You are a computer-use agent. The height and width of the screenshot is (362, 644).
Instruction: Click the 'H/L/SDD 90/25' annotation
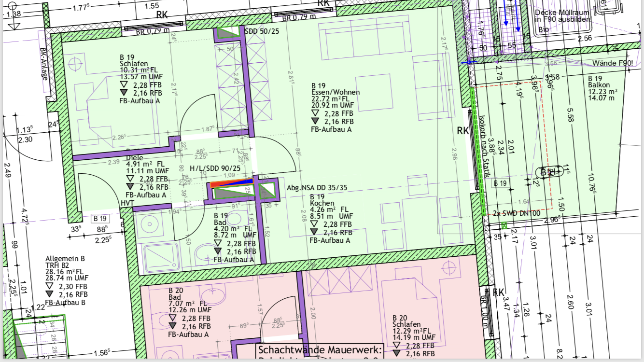click(211, 168)
